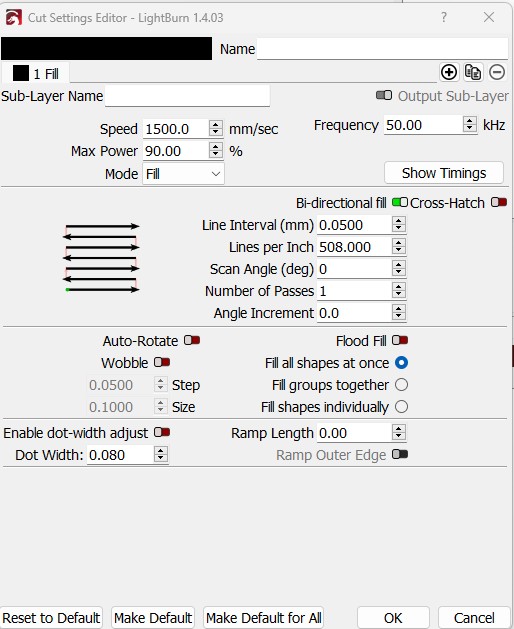This screenshot has height=629, width=514.
Task: Disable the Bi-directional fill toggle
Action: pos(400,202)
